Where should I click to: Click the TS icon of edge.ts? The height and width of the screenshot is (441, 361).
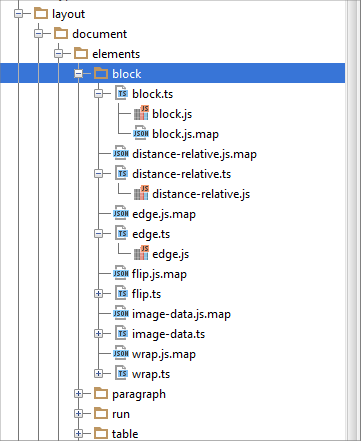click(122, 233)
